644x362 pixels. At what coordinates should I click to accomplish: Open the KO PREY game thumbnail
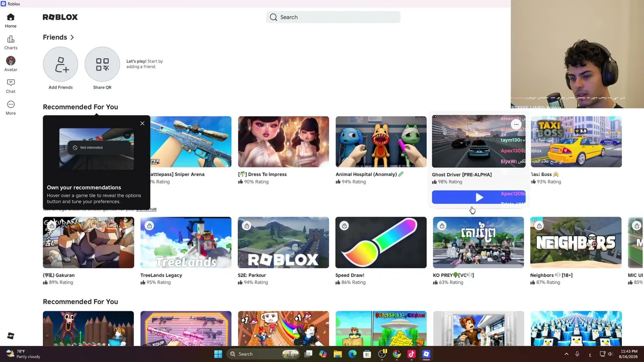point(478,242)
